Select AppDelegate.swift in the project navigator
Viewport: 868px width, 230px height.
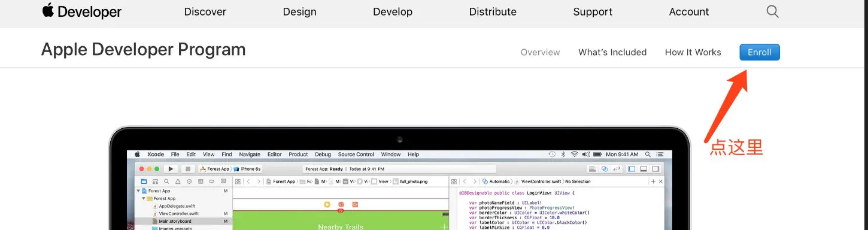click(177, 206)
